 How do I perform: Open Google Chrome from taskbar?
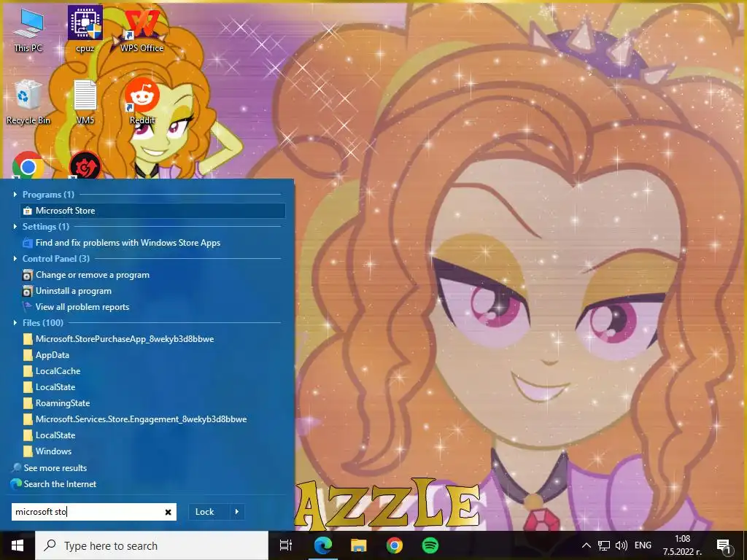395,545
